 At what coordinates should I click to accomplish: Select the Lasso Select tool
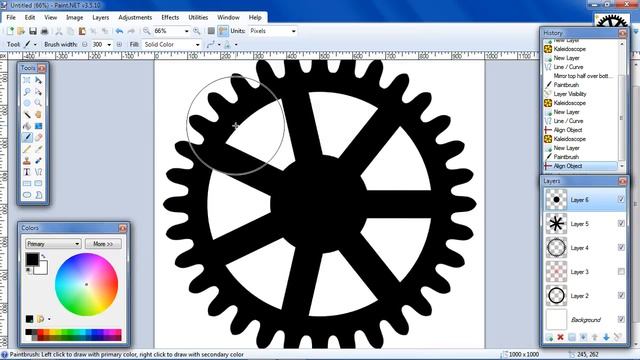pos(27,91)
